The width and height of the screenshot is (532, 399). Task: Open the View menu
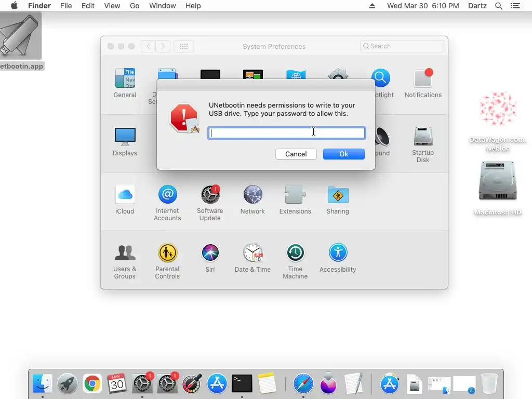tap(112, 6)
